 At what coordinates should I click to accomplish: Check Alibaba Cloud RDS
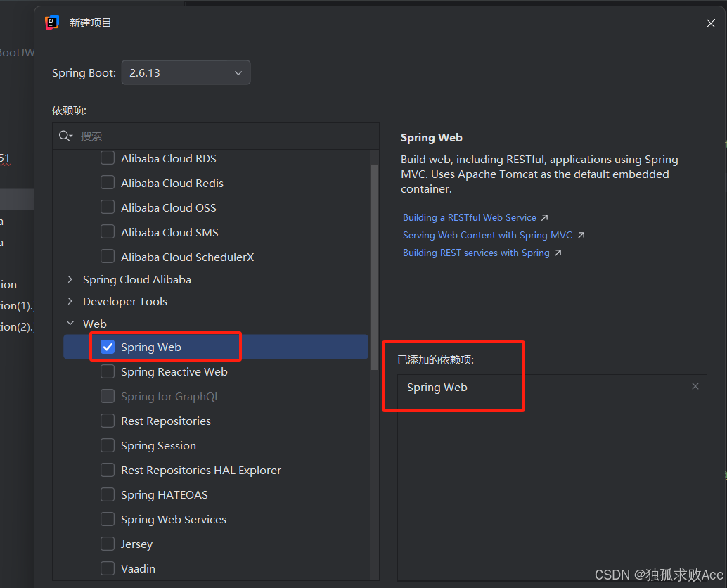click(x=108, y=158)
